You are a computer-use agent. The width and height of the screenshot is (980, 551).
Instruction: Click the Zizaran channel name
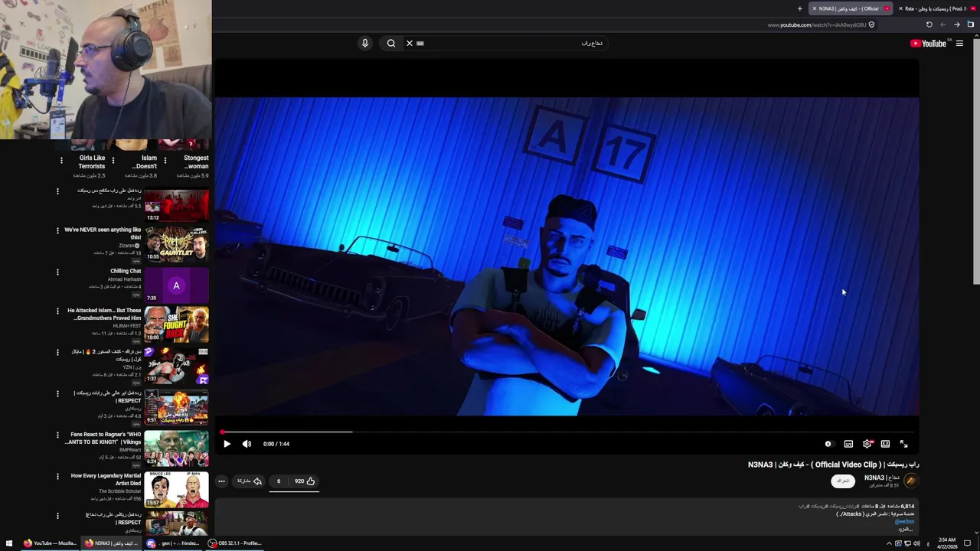point(126,246)
